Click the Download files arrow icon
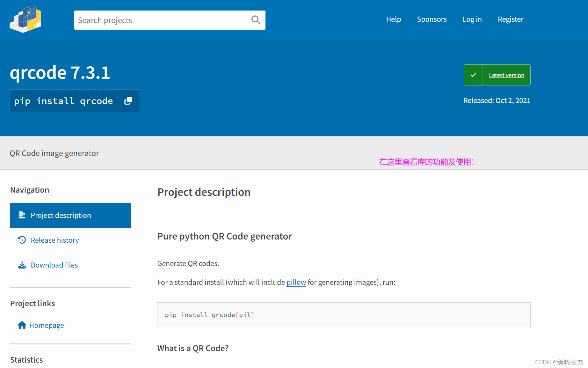 [22, 265]
